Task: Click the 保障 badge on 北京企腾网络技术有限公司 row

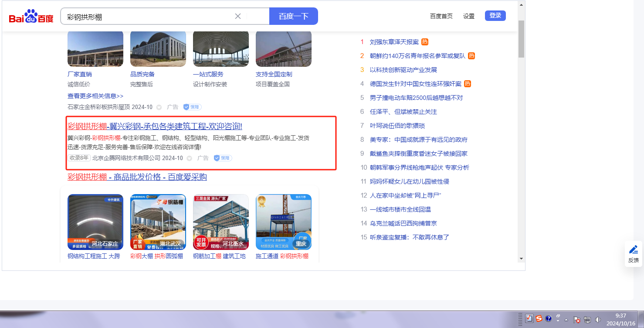Action: click(x=223, y=158)
